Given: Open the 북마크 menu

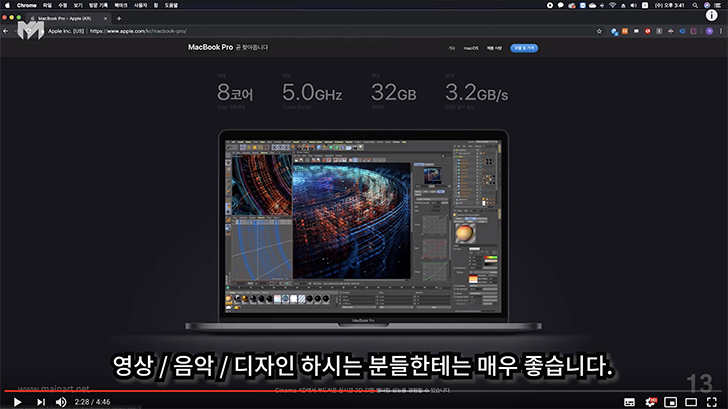Looking at the screenshot, I should [121, 5].
